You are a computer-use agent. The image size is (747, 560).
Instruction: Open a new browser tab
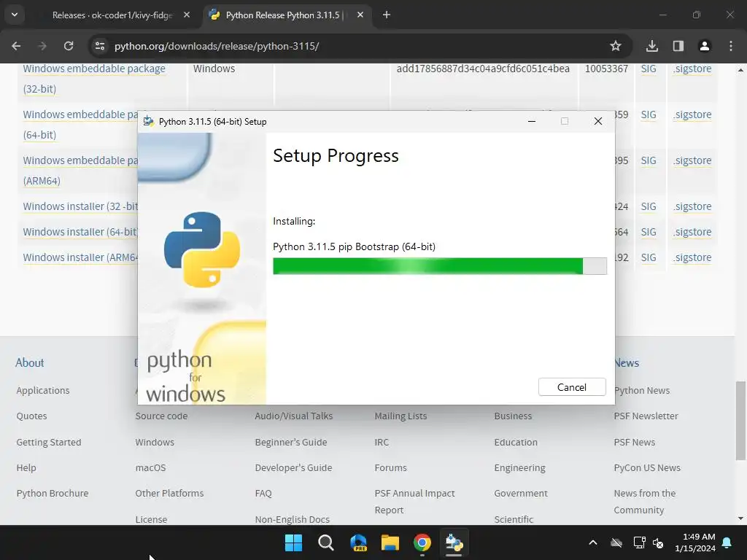point(387,15)
